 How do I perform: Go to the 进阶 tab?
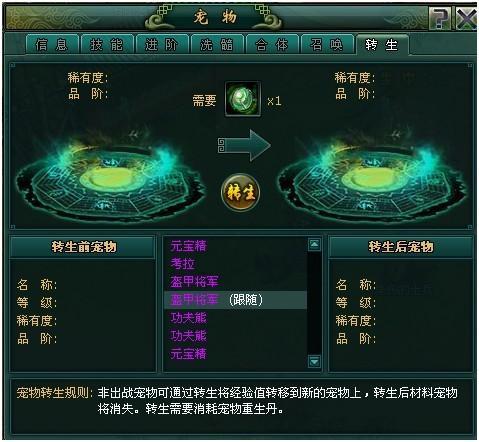(162, 45)
